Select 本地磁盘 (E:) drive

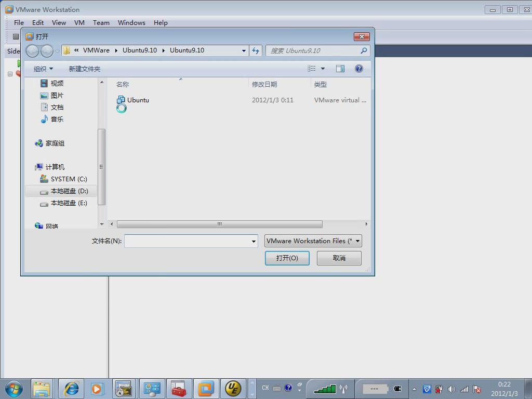pyautogui.click(x=63, y=203)
